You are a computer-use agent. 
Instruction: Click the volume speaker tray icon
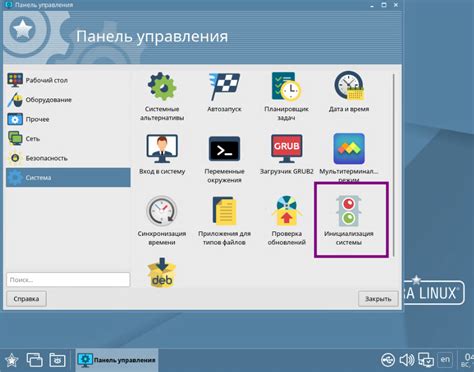407,360
